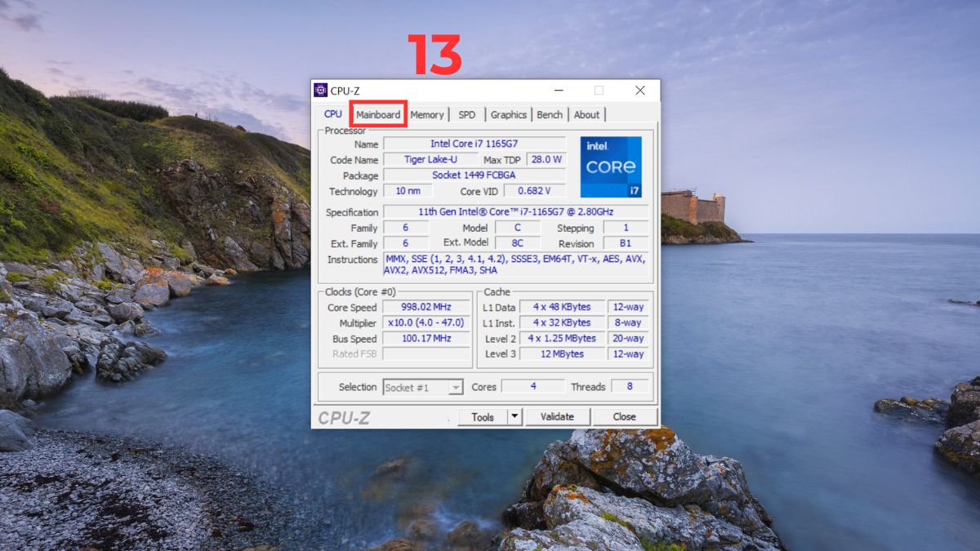980x551 pixels.
Task: Select the CPU tab
Action: click(333, 114)
